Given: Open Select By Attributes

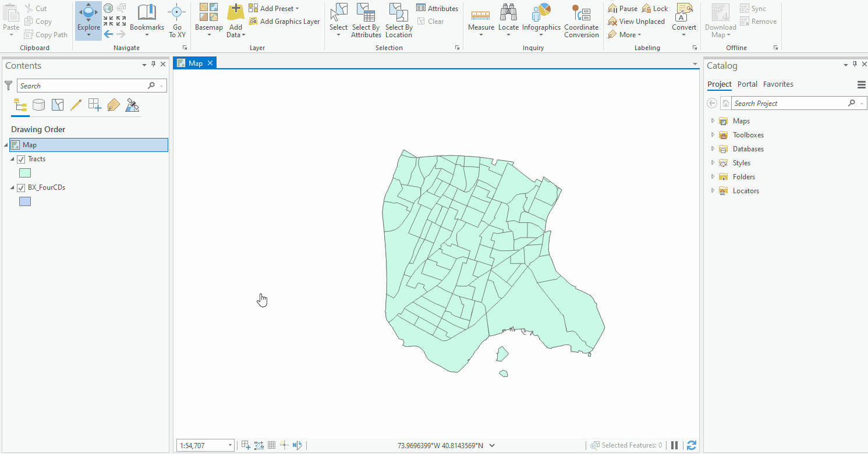Looking at the screenshot, I should tap(366, 20).
